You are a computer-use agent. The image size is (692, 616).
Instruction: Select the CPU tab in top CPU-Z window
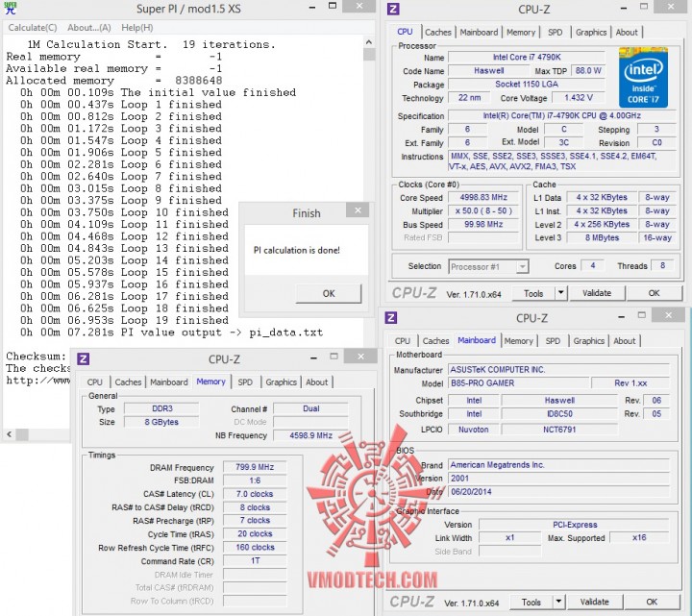[405, 32]
